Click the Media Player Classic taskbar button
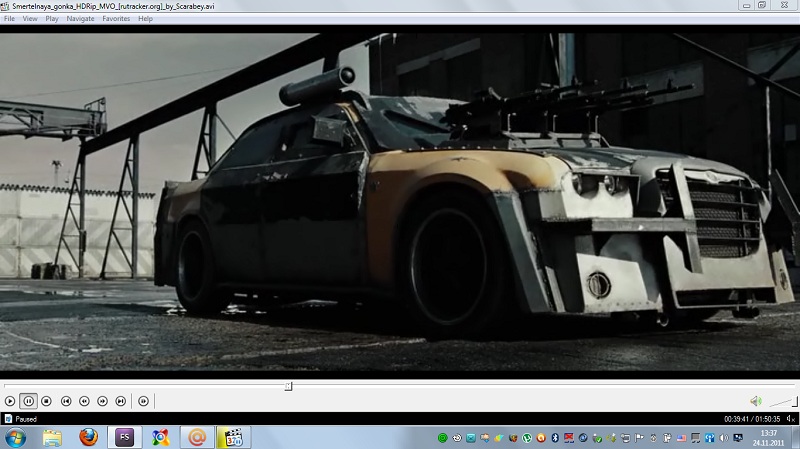 233,438
